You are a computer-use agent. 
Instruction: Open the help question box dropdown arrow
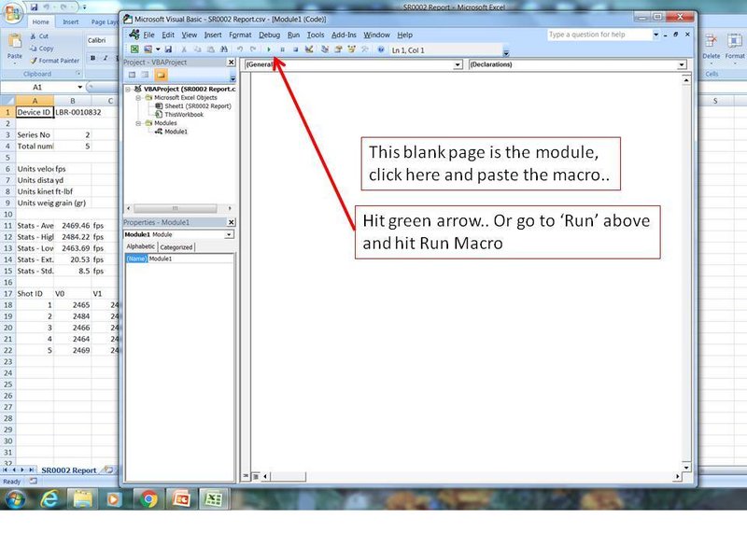point(656,35)
